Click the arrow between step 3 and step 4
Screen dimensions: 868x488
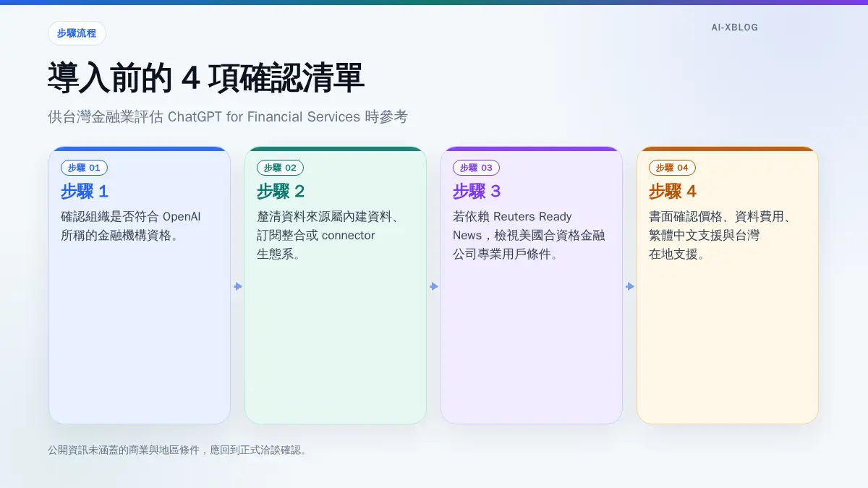click(x=629, y=286)
